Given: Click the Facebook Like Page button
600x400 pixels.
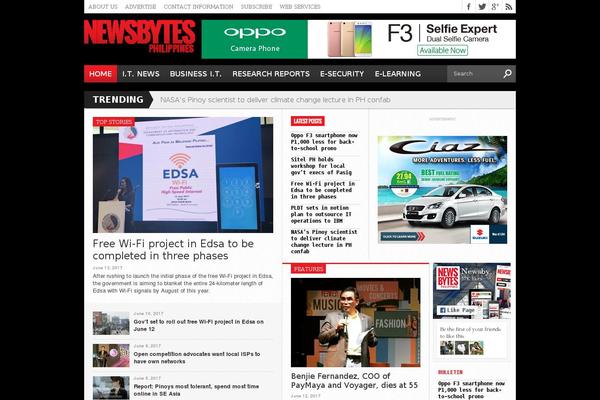Looking at the screenshot, I should point(457,310).
